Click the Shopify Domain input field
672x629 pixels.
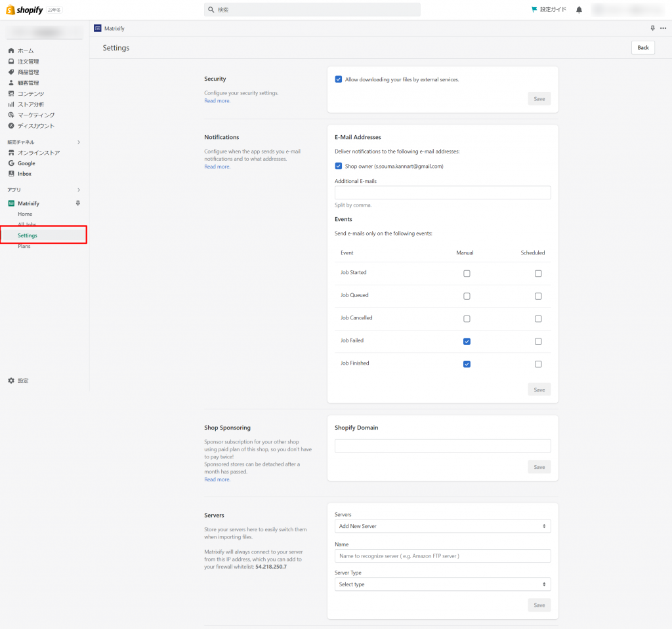coord(443,445)
